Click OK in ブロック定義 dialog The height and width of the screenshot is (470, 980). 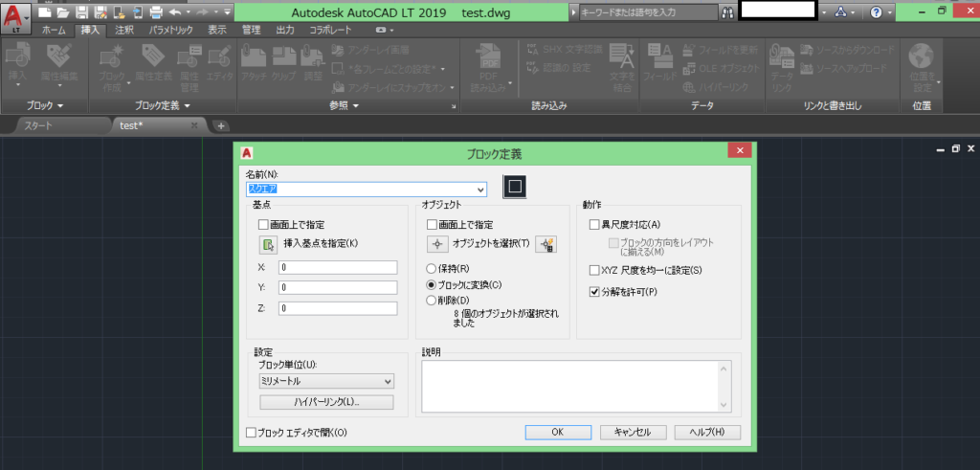click(x=558, y=432)
